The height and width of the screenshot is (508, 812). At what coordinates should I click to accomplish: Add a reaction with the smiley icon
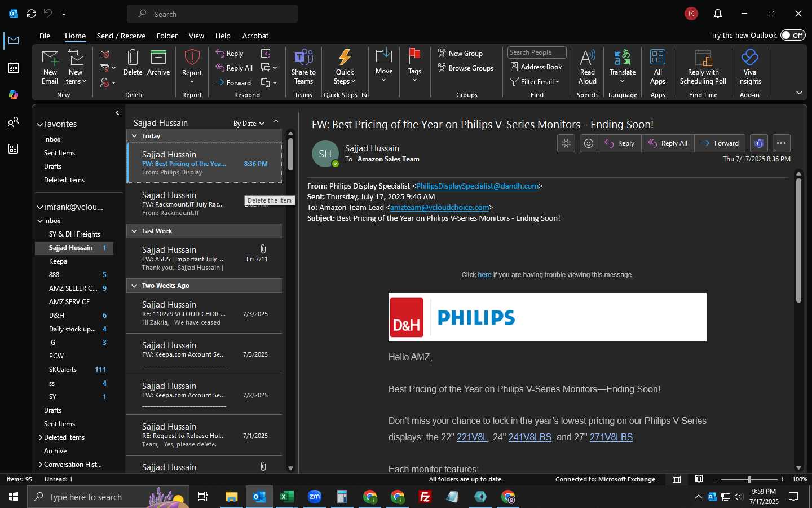[589, 143]
